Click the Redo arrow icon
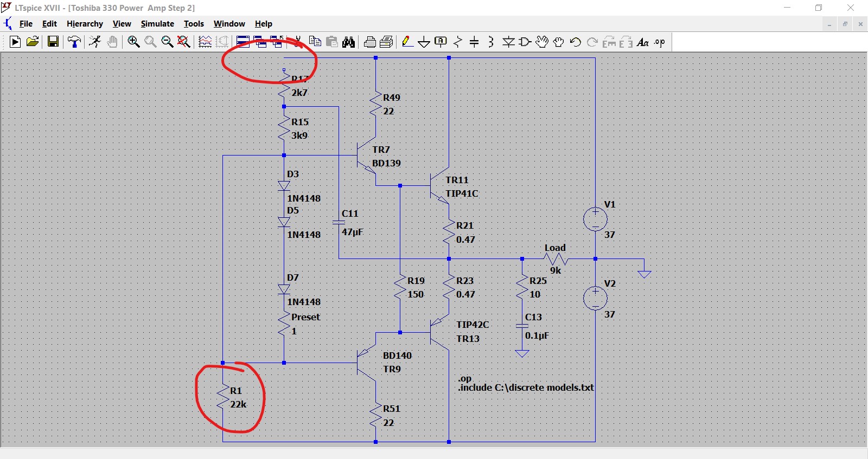The height and width of the screenshot is (459, 868). click(592, 42)
